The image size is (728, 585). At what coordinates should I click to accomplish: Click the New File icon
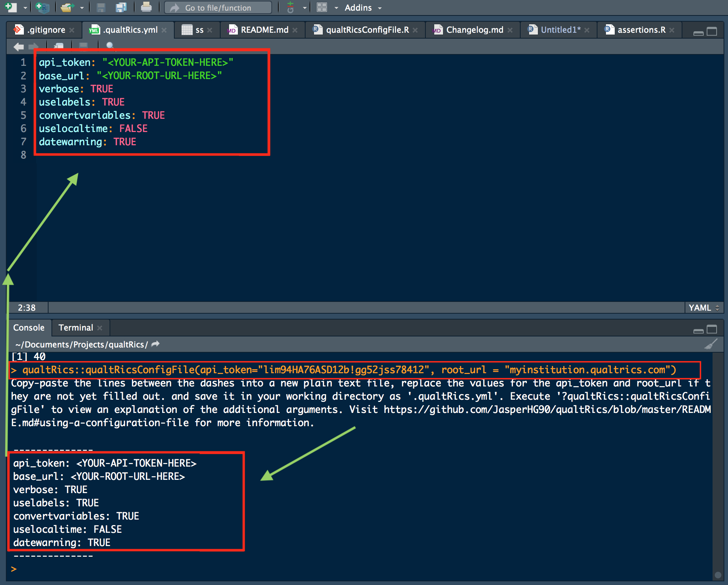(x=11, y=7)
